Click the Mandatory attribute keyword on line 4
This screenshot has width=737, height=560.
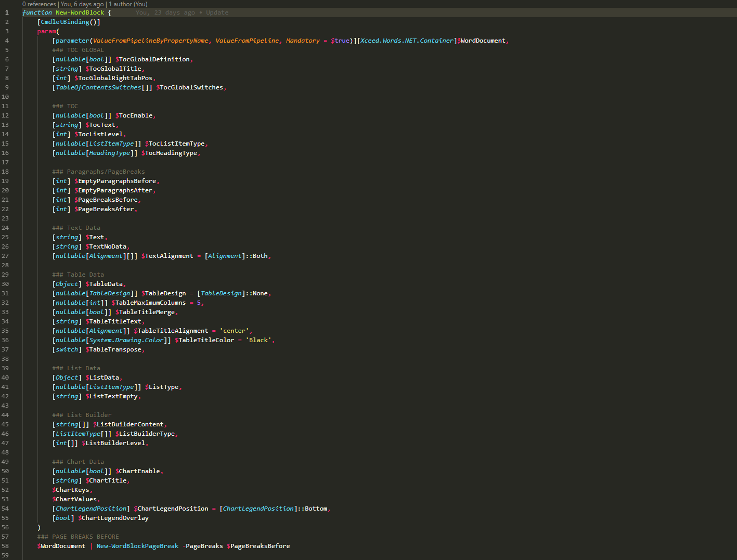click(x=302, y=40)
